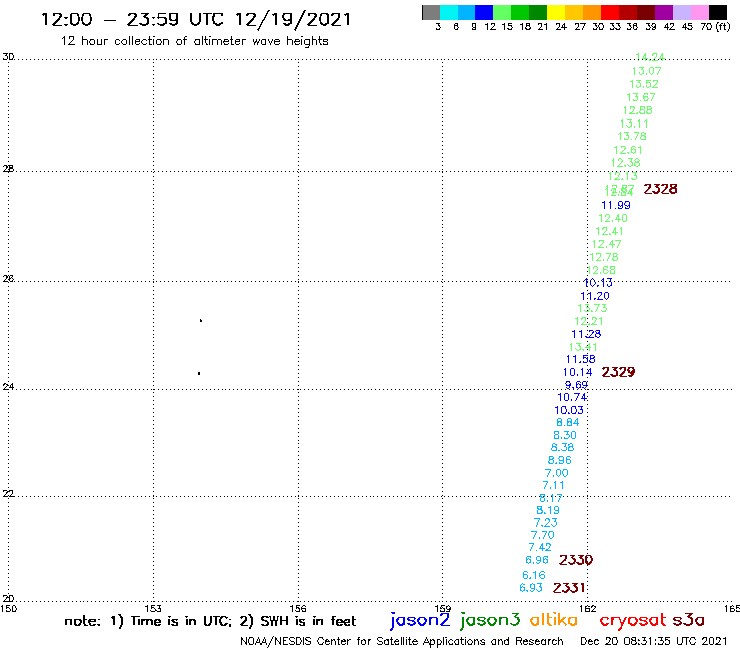Click the 13.41 wave height value

583,347
